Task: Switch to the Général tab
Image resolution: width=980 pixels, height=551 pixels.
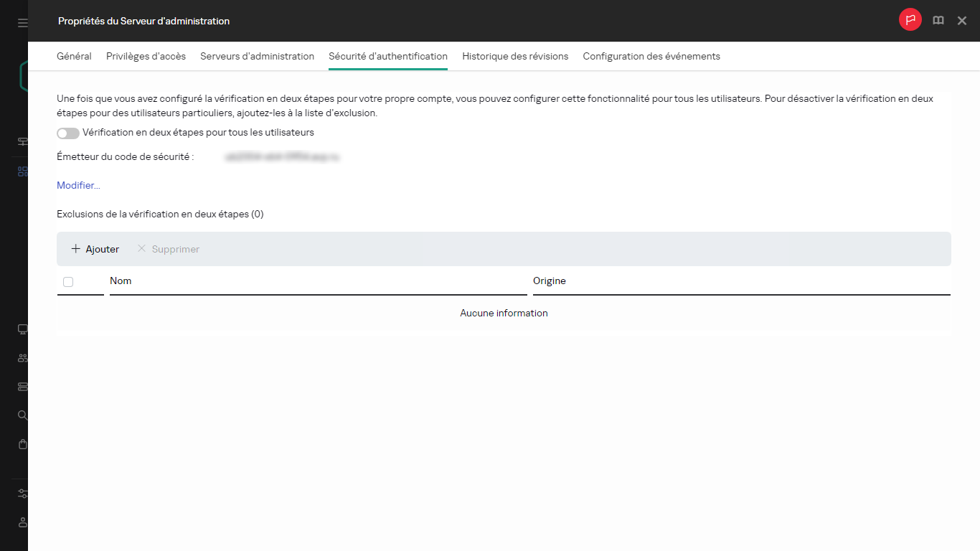Action: click(74, 56)
